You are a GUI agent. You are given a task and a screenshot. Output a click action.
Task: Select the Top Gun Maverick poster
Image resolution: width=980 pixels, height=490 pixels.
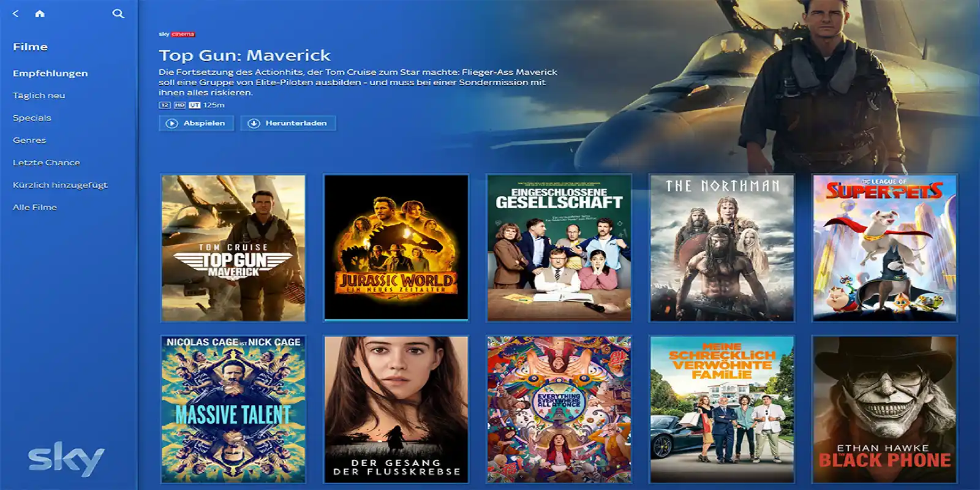[233, 248]
